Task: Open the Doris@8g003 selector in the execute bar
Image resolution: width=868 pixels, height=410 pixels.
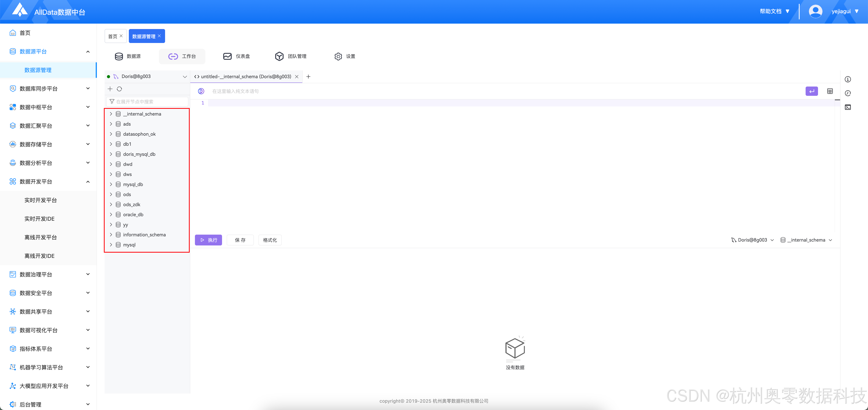Action: pyautogui.click(x=753, y=240)
